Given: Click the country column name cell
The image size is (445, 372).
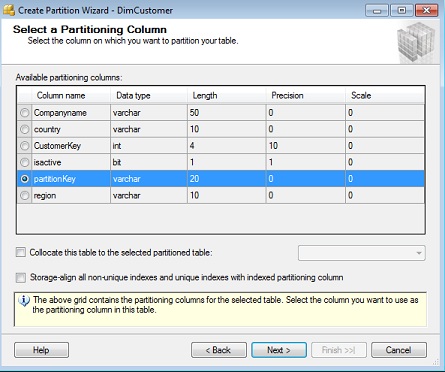Looking at the screenshot, I should (x=71, y=129).
